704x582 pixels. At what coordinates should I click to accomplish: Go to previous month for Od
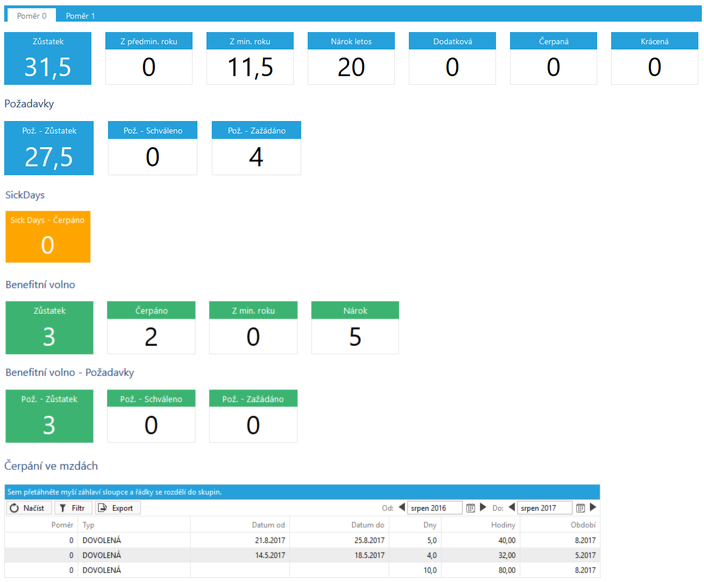pos(402,507)
